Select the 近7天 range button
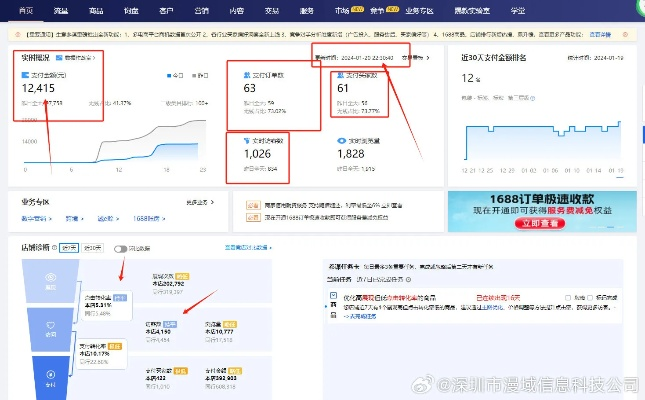 [69, 248]
